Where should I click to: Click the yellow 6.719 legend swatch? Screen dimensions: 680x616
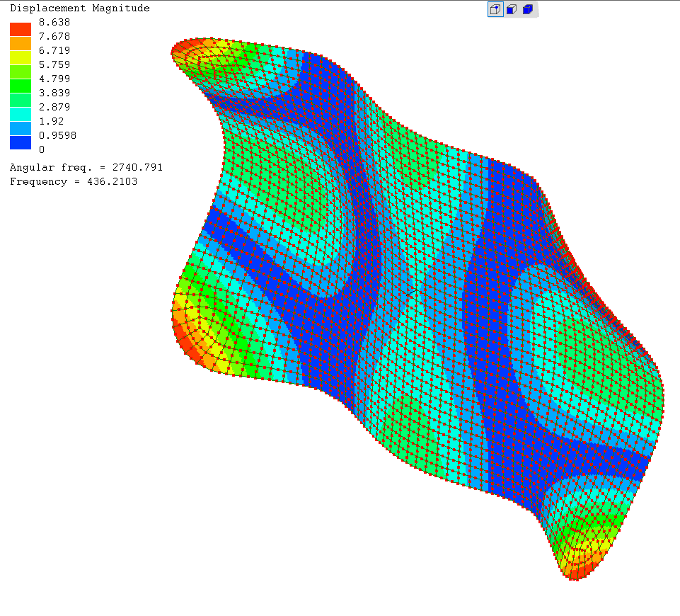point(21,57)
